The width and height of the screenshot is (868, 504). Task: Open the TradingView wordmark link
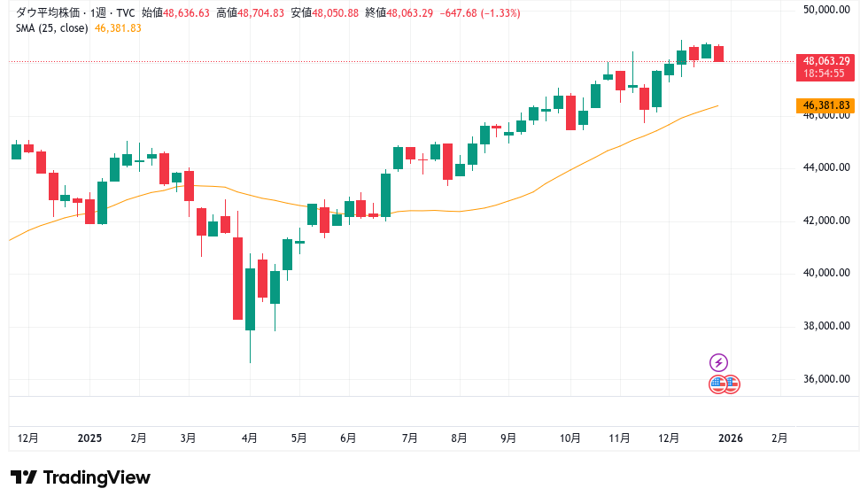(x=97, y=477)
